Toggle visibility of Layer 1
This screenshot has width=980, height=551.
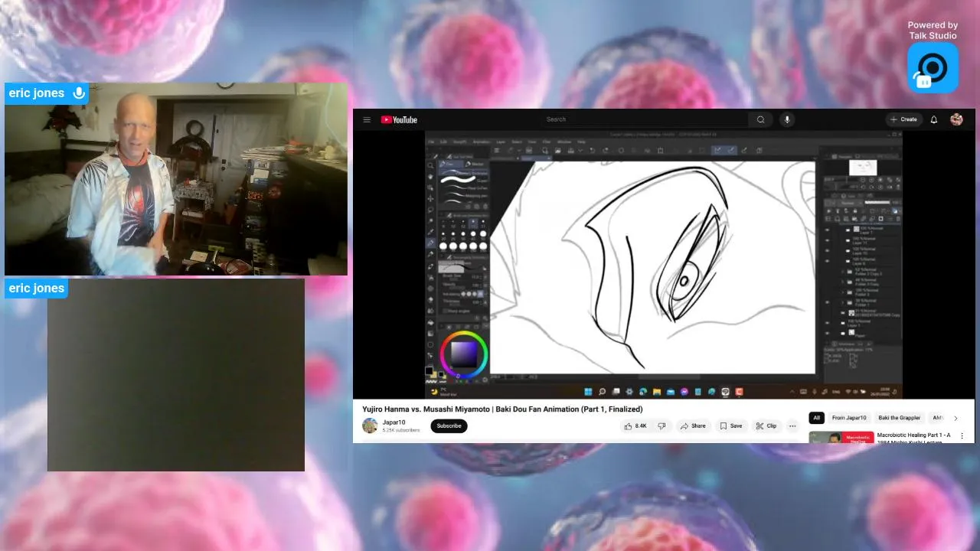[x=827, y=323]
